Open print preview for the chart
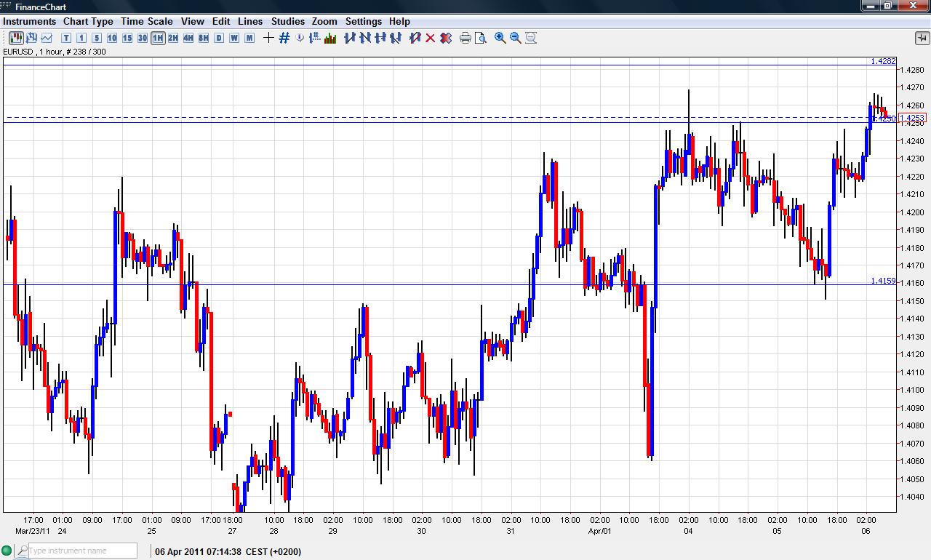931x560 pixels. [481, 38]
